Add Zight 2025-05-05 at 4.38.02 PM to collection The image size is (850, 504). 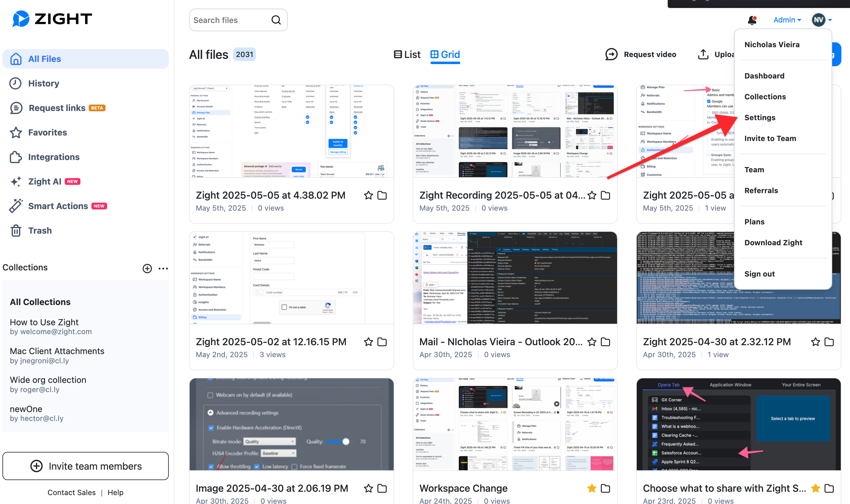coord(382,195)
